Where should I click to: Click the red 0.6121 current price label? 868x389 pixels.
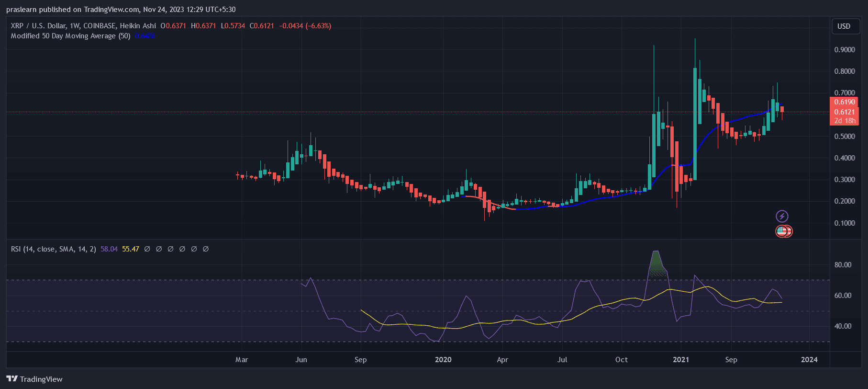coord(844,112)
